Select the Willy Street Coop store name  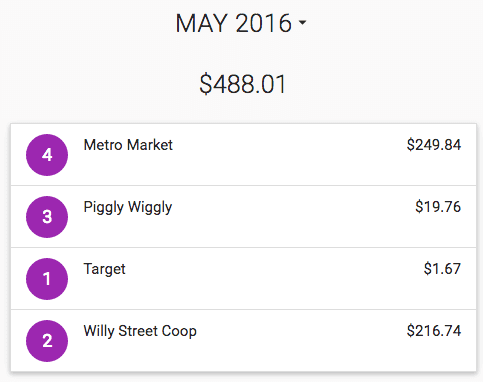140,331
